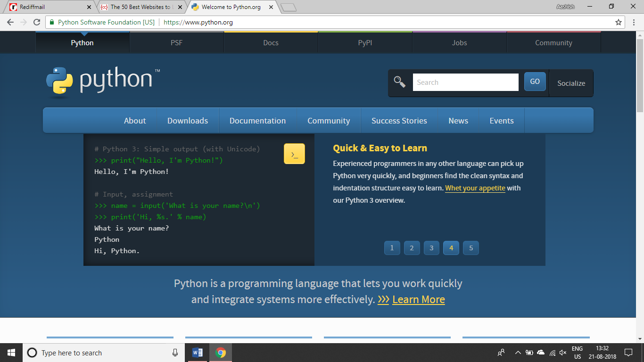Open the News navigation menu
Viewport: 644px width, 362px height.
tap(458, 121)
